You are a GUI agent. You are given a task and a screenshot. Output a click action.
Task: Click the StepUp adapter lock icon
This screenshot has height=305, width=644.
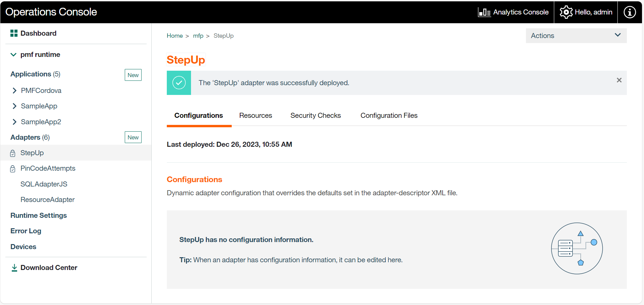13,153
